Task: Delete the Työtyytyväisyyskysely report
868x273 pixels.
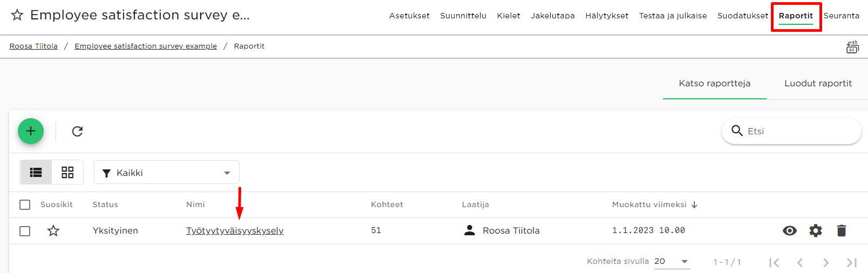Action: pos(842,231)
